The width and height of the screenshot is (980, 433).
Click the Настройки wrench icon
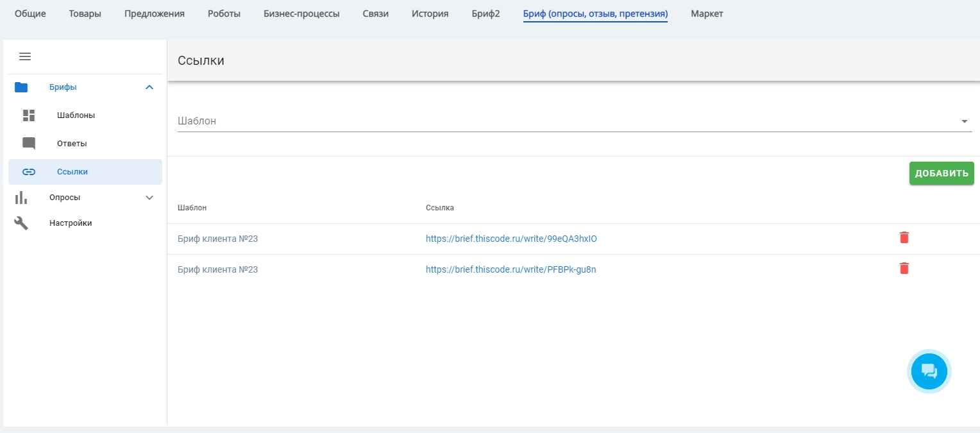point(21,223)
